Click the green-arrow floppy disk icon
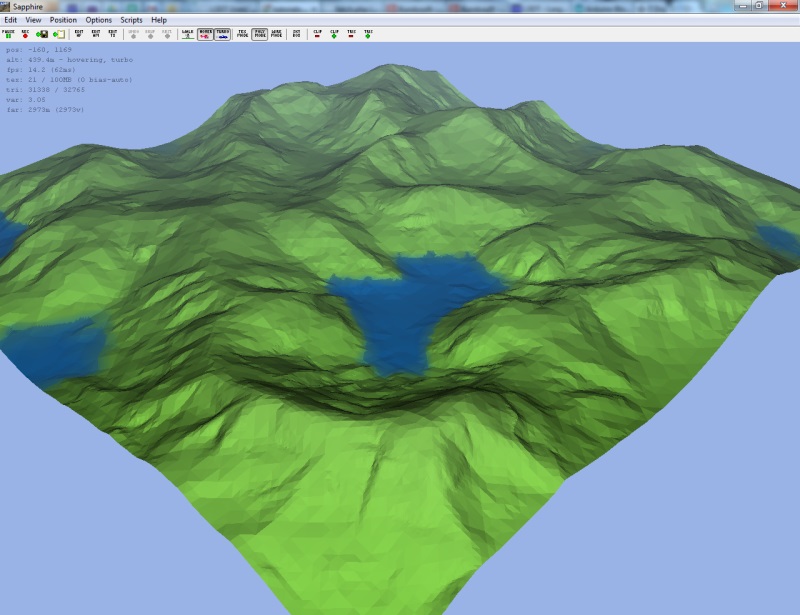800x615 pixels. click(42, 33)
